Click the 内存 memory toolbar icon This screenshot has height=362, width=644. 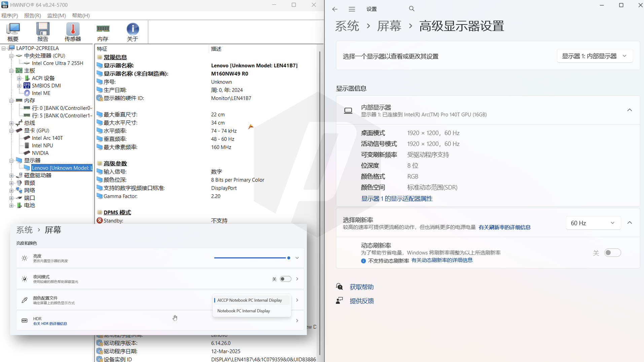pyautogui.click(x=103, y=32)
